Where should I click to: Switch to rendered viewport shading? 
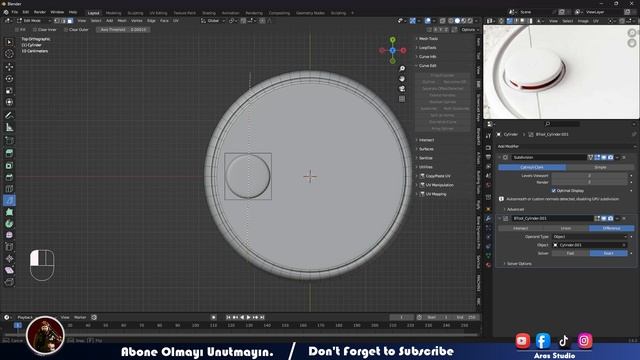pyautogui.click(x=470, y=20)
